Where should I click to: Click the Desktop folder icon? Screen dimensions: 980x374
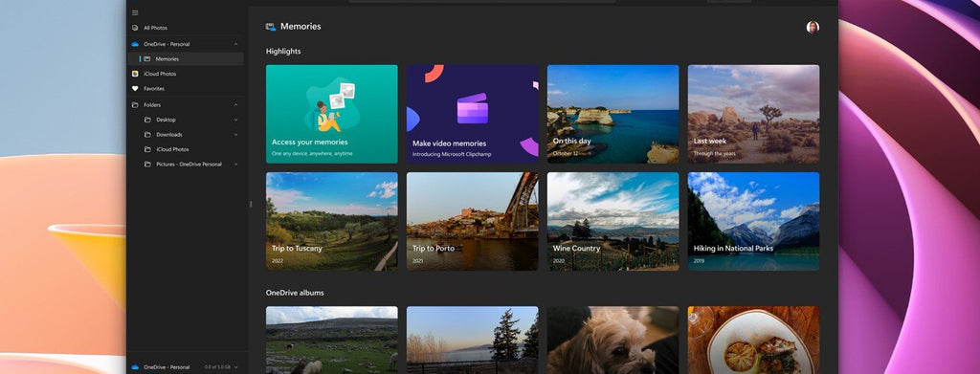coord(147,120)
